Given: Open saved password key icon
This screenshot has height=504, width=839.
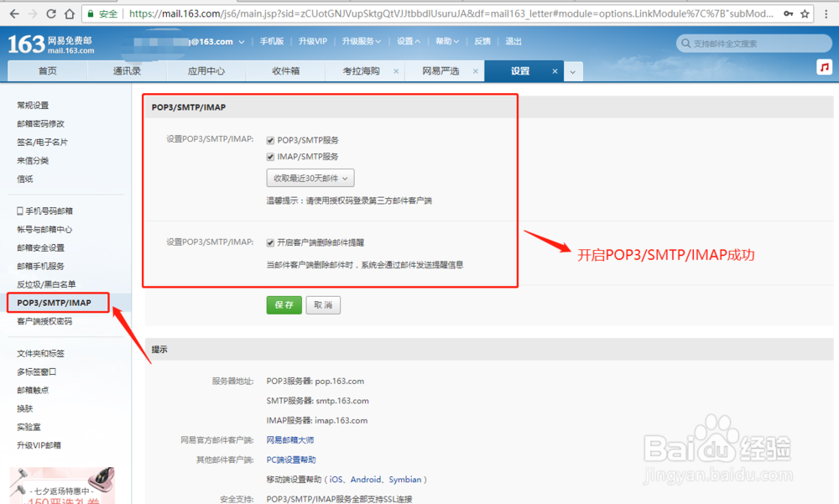Looking at the screenshot, I should [788, 14].
